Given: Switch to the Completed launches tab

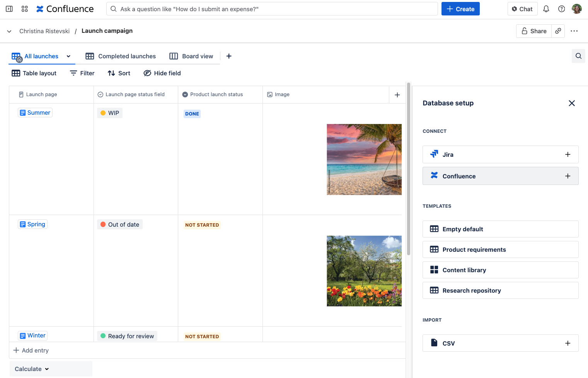Looking at the screenshot, I should click(x=121, y=56).
